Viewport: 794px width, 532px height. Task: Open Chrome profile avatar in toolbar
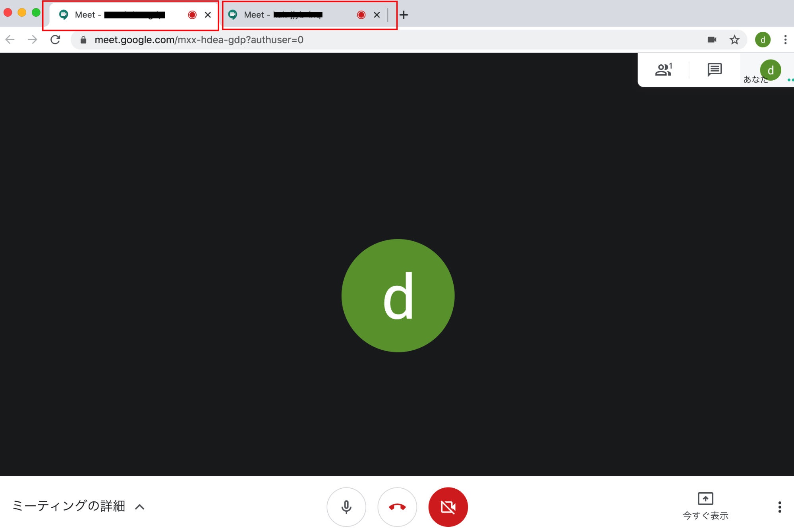point(763,40)
